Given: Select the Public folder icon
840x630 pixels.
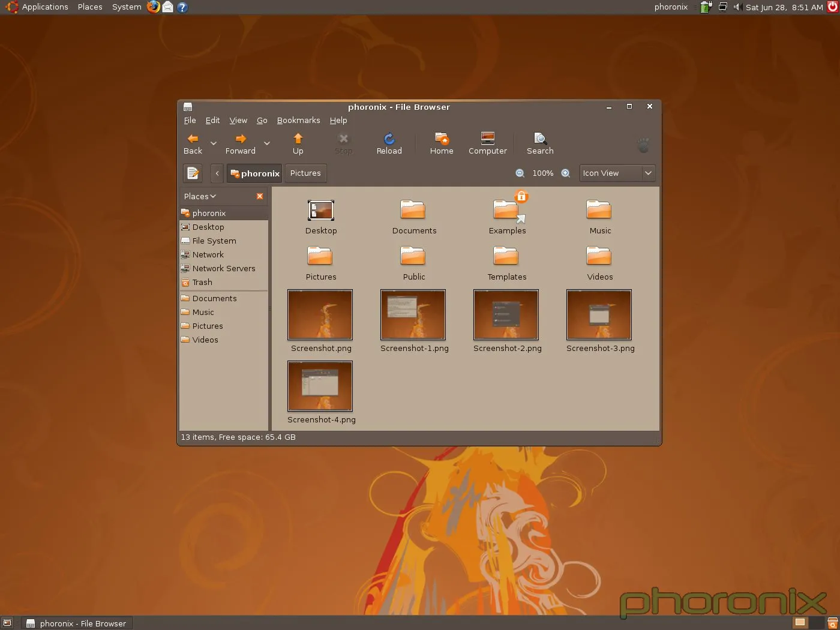Looking at the screenshot, I should [413, 256].
